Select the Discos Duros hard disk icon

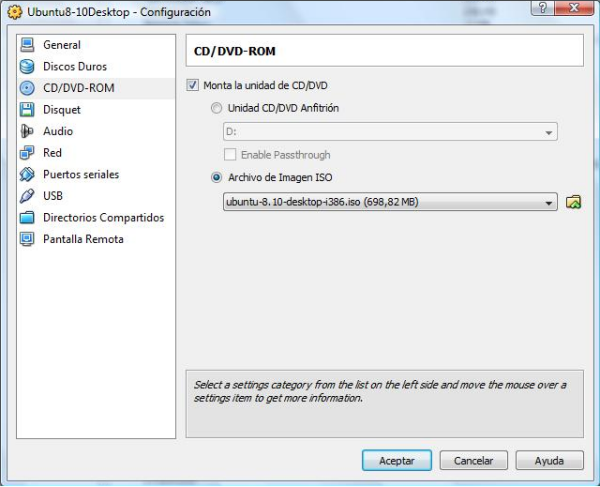(x=27, y=67)
